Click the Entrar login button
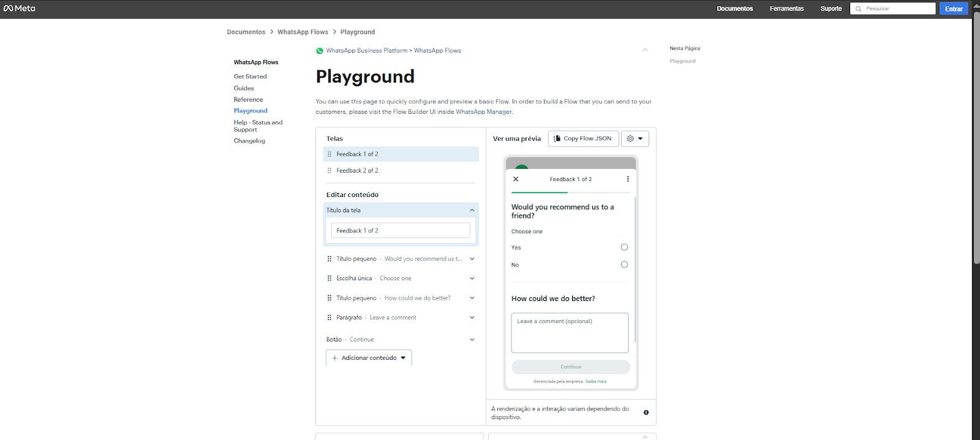This screenshot has width=980, height=440. click(954, 9)
